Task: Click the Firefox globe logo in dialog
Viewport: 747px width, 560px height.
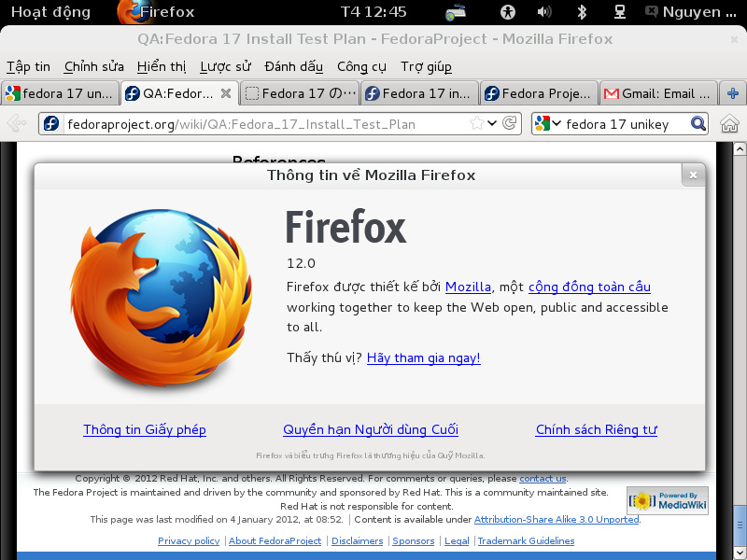Action: [161, 298]
